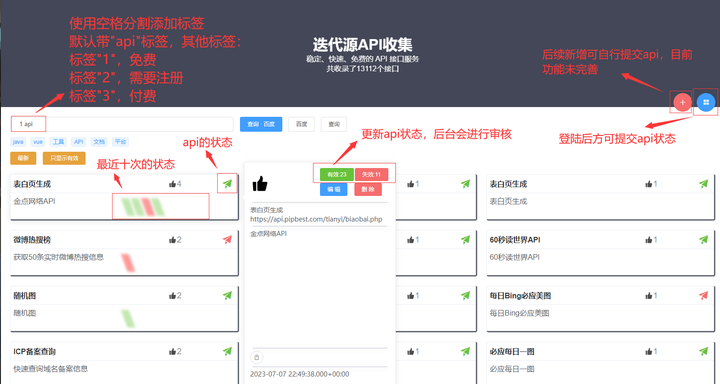
Task: Click the green plane icon on 60秒读世界API
Action: (x=703, y=240)
